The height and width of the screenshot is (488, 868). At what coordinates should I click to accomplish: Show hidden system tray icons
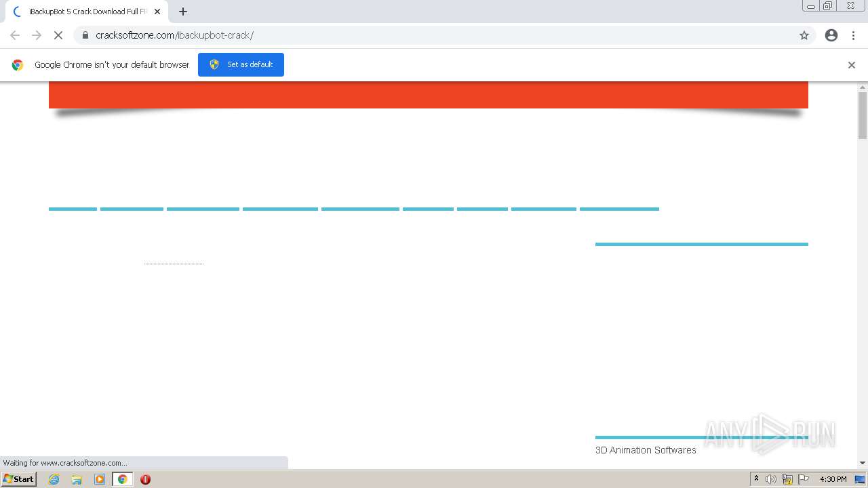pos(756,479)
